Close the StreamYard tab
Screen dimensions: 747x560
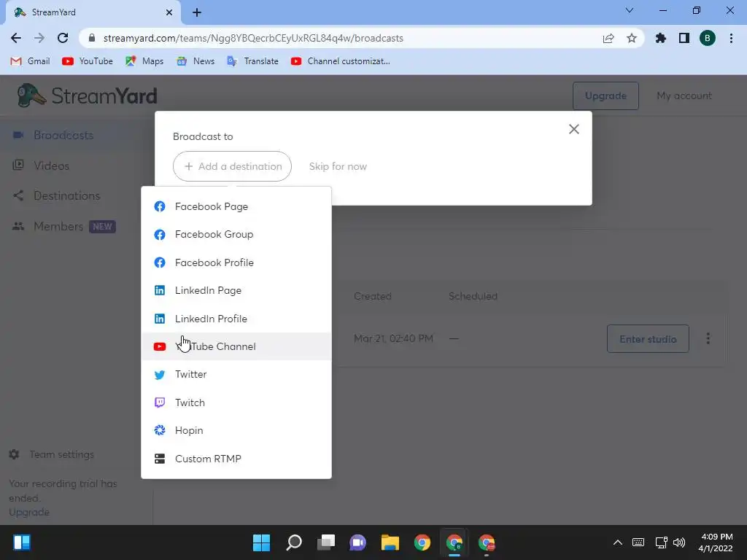tap(169, 12)
